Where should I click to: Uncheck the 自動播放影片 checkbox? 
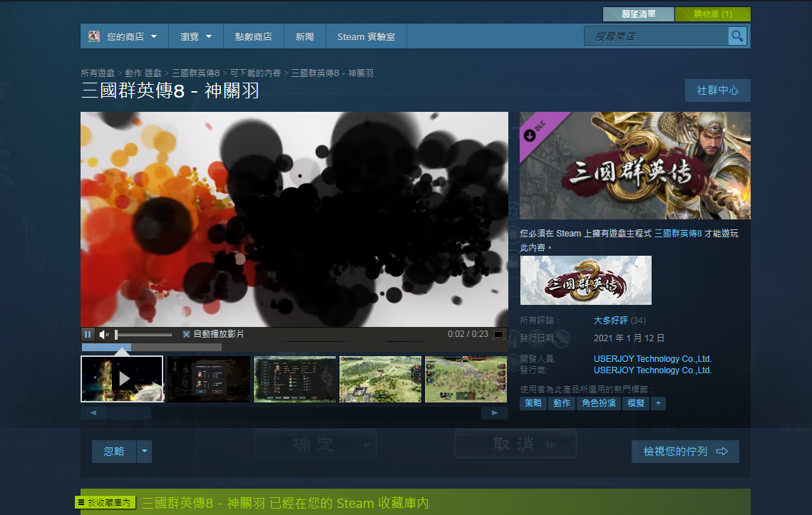(x=186, y=334)
